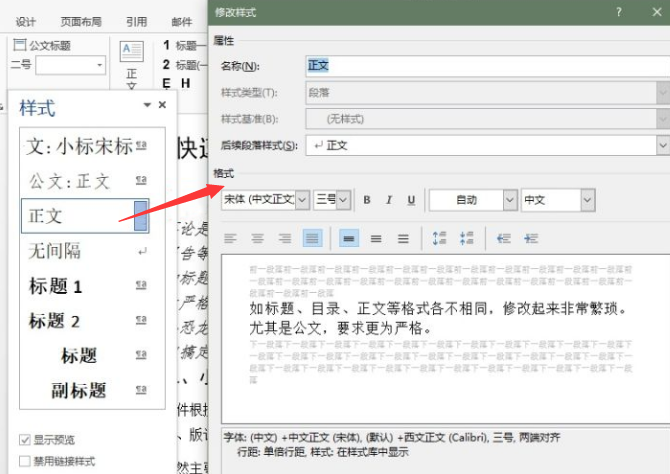This screenshot has height=474, width=670.
Task: Toggle Underline formatting button
Action: pos(411,200)
